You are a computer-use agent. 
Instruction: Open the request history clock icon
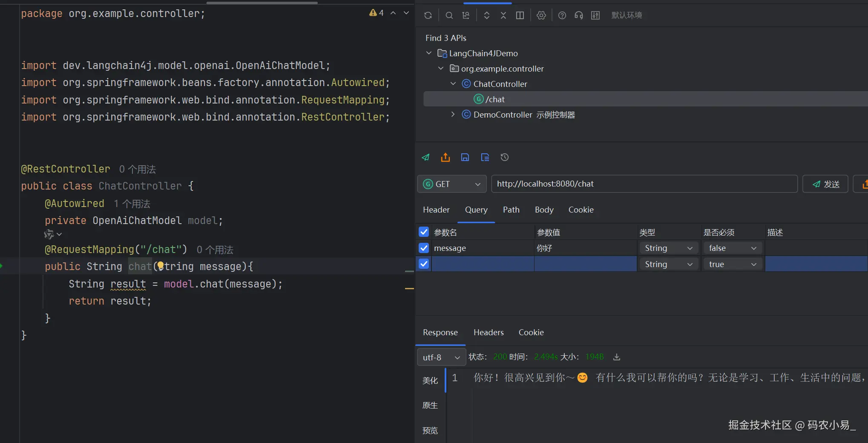tap(505, 158)
